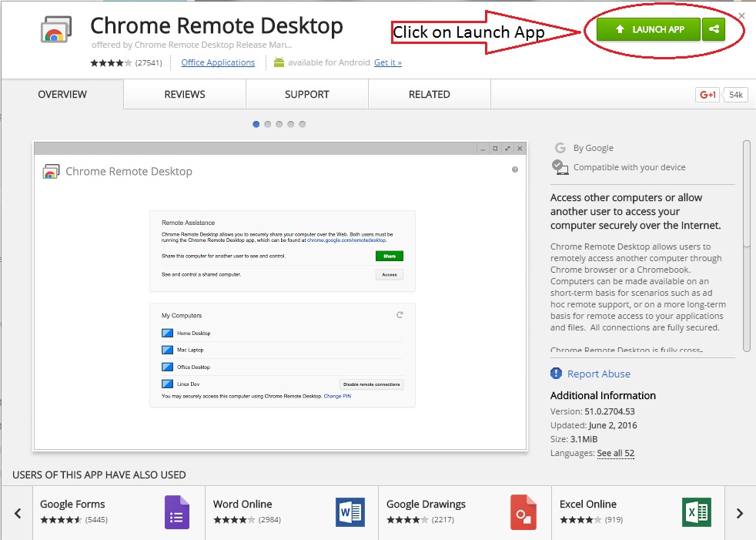The image size is (756, 540).
Task: Select the fifth screenshot carousel dot
Action: click(x=303, y=124)
